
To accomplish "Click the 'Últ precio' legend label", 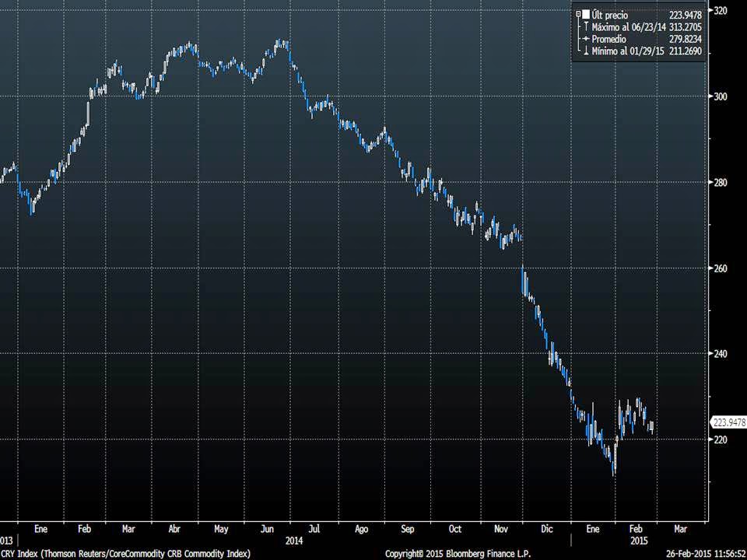I will pos(610,16).
